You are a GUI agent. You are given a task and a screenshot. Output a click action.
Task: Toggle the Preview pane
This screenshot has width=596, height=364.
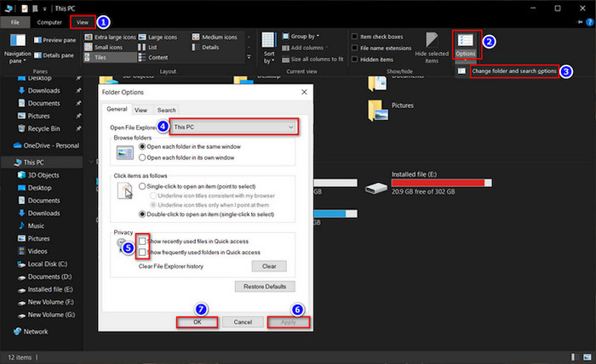tap(54, 40)
